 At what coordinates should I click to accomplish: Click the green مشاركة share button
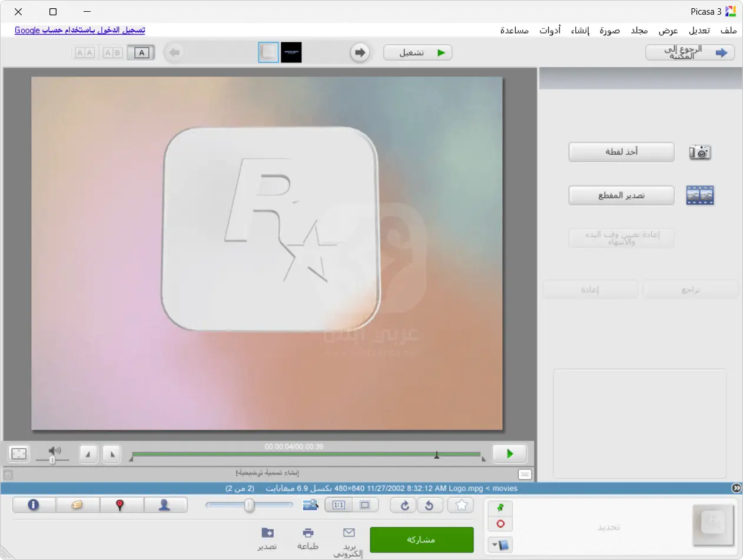pos(422,540)
